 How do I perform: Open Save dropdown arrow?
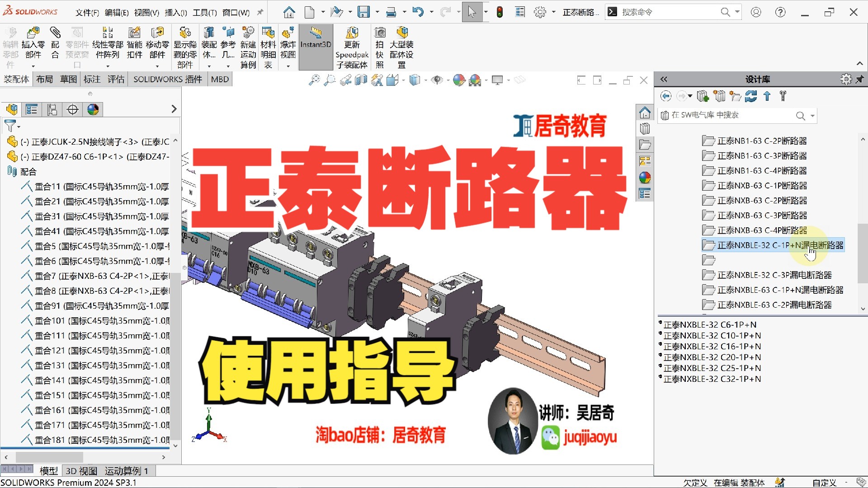(377, 12)
